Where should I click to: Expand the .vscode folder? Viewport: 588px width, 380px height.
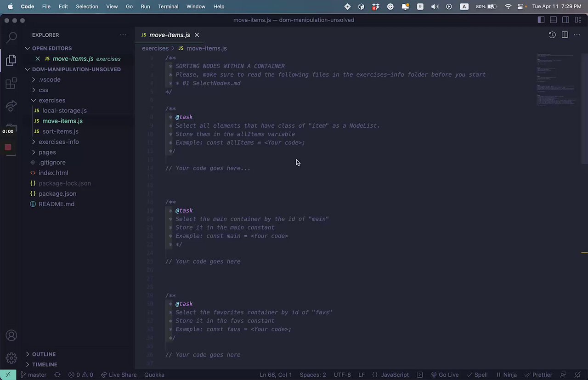point(50,79)
